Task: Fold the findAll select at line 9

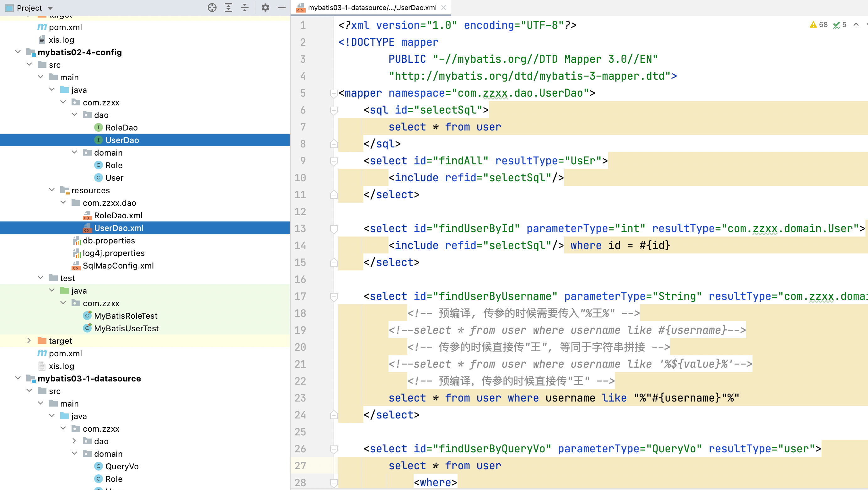Action: 334,161
